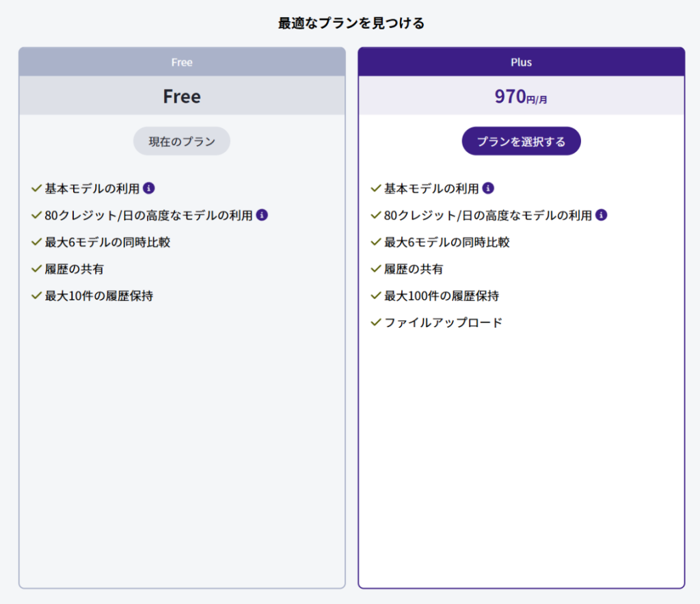Click the large bold Free price text

(x=182, y=96)
